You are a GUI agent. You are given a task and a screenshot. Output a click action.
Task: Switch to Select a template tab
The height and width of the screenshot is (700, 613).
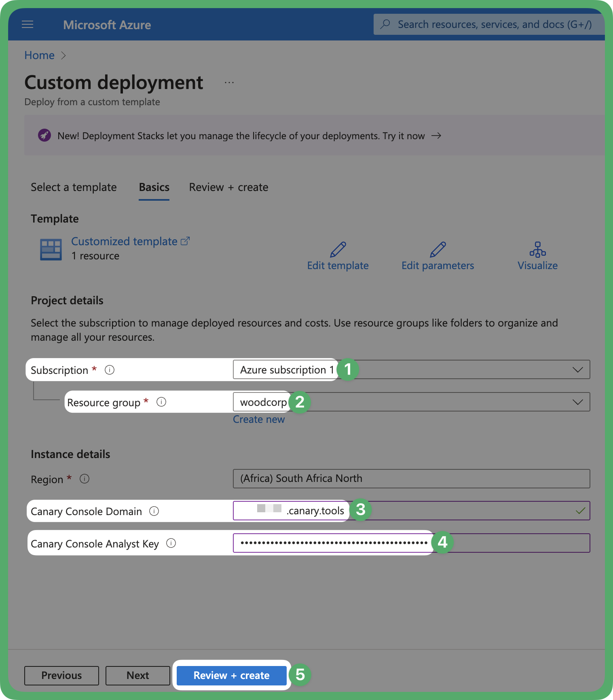coord(74,187)
